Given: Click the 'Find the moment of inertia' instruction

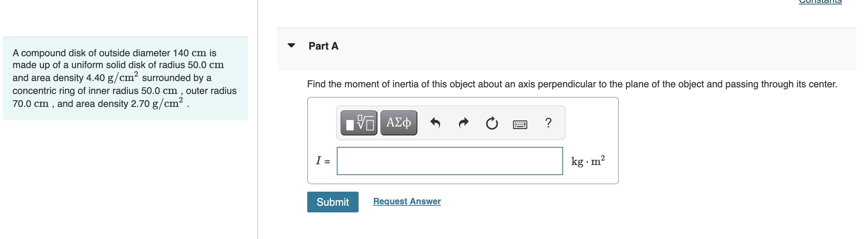Looking at the screenshot, I should (572, 84).
